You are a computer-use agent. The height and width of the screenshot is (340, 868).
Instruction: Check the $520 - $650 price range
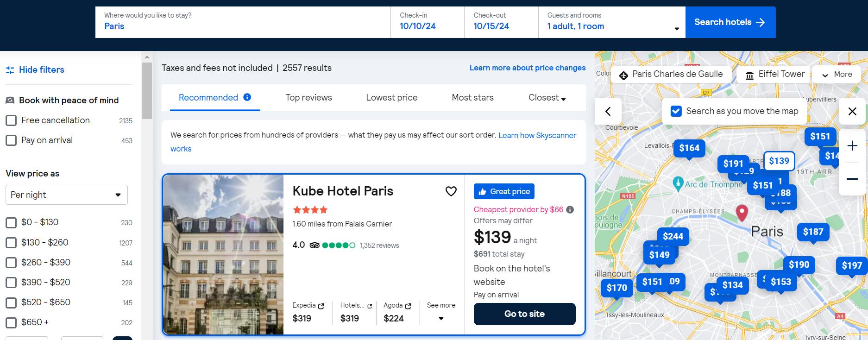11,303
